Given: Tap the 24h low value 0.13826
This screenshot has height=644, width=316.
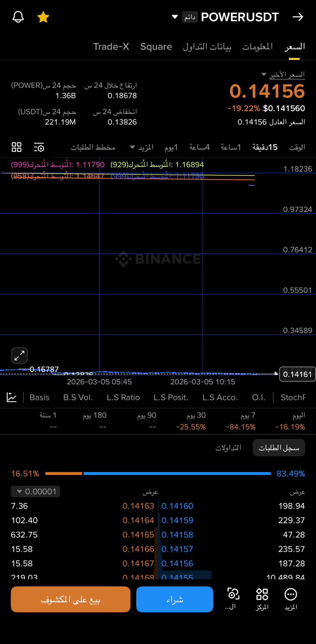Looking at the screenshot, I should 122,122.
